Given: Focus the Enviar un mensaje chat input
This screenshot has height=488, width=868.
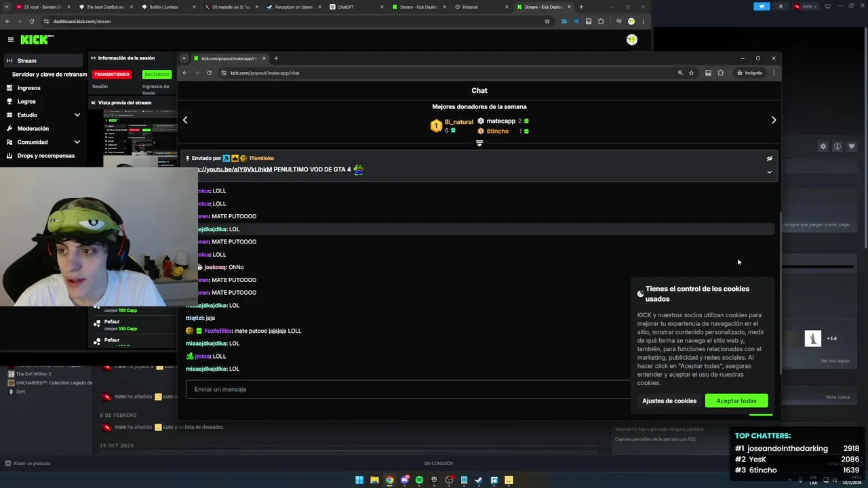Looking at the screenshot, I should pyautogui.click(x=407, y=389).
